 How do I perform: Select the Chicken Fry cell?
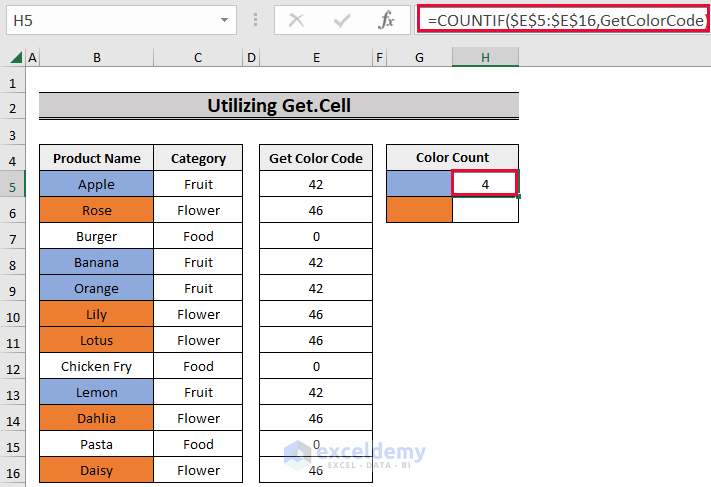coord(97,366)
